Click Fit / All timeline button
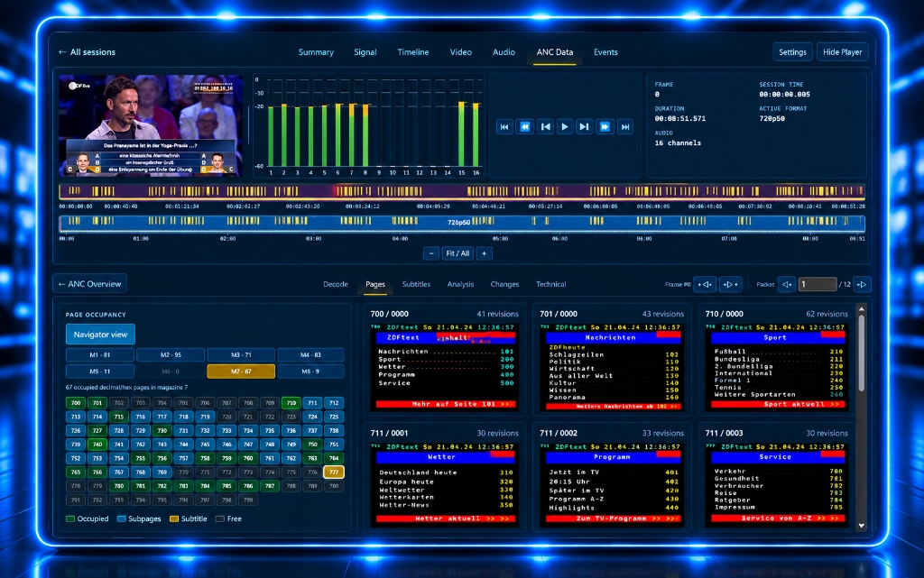 pyautogui.click(x=457, y=253)
